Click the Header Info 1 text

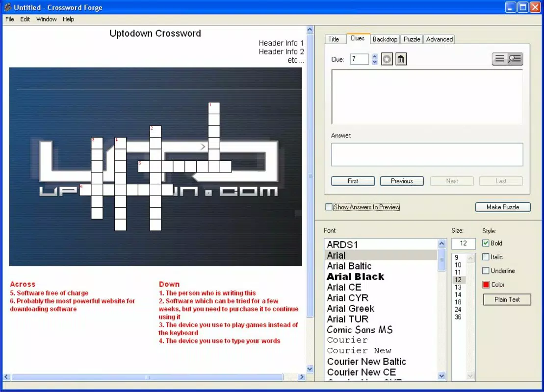tap(281, 43)
